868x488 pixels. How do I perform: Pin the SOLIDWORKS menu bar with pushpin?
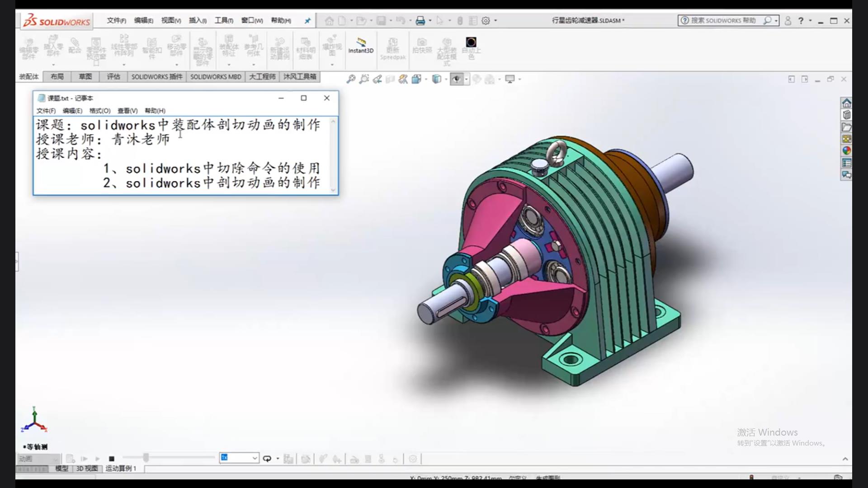coord(307,21)
